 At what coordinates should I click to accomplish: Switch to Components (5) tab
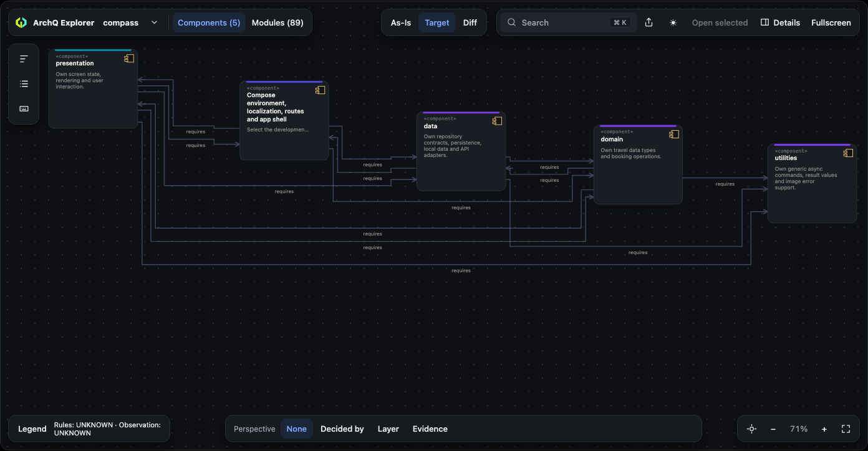click(209, 22)
